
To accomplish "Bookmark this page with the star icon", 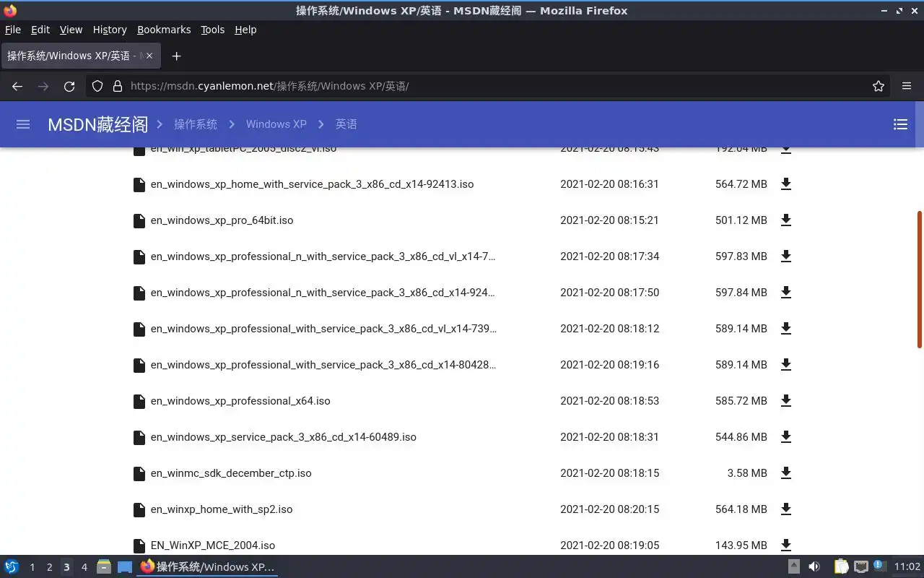I will [x=879, y=86].
